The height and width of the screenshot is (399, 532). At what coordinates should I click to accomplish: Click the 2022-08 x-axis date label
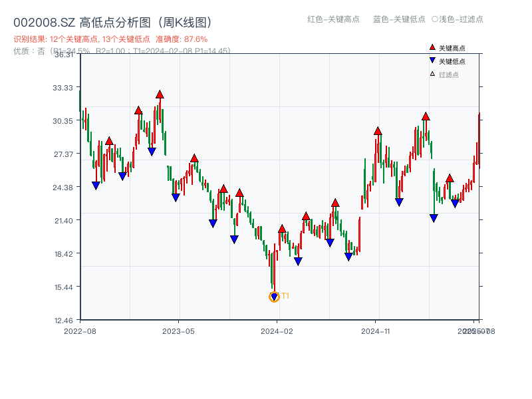pyautogui.click(x=80, y=331)
